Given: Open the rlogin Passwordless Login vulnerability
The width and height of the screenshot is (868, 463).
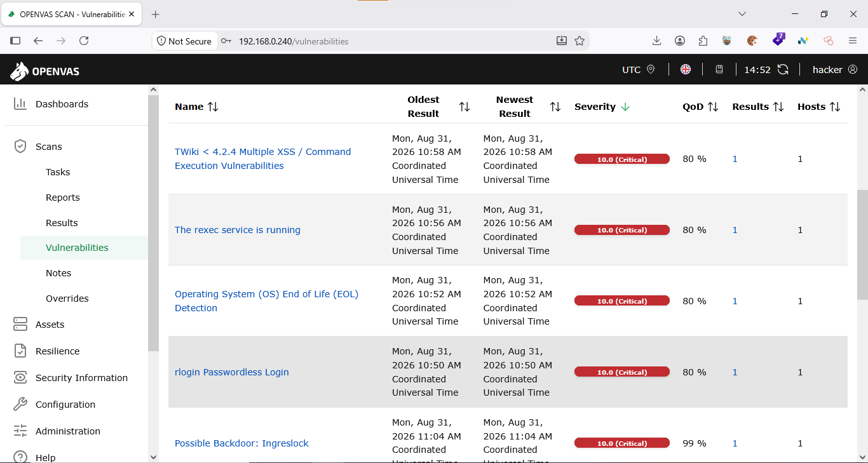Looking at the screenshot, I should [232, 372].
